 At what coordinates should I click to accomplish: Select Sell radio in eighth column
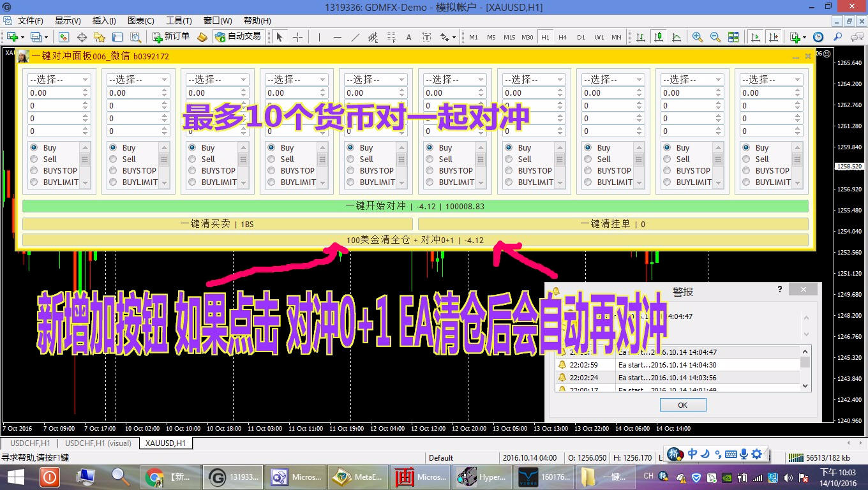(588, 159)
